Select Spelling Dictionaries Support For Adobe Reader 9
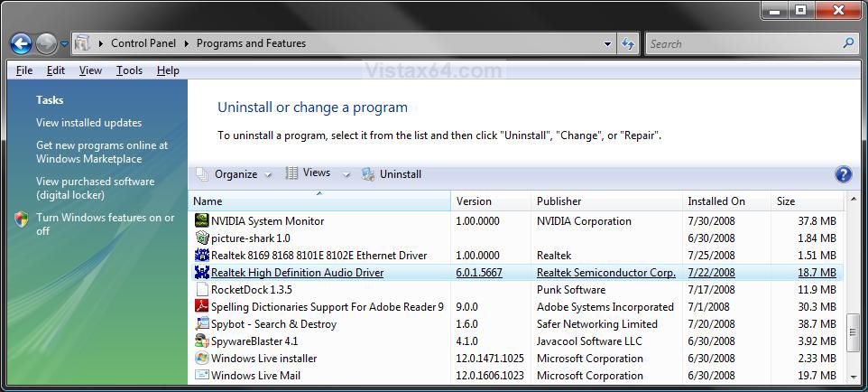 coord(328,306)
